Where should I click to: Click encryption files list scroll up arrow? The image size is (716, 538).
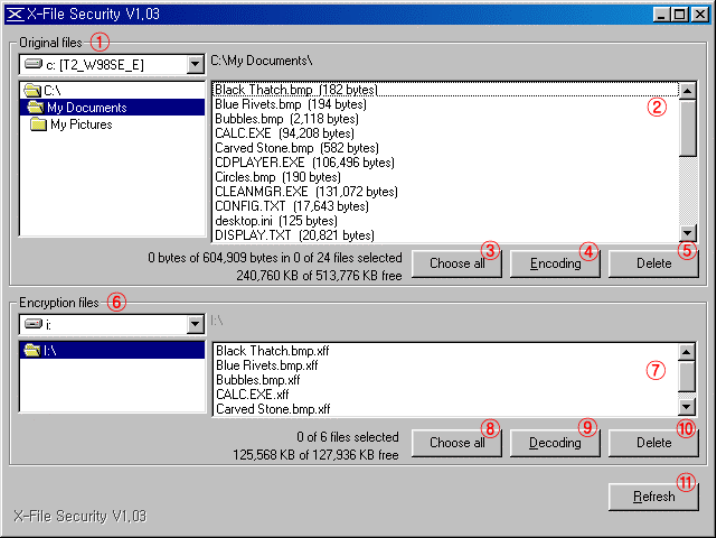(x=687, y=352)
